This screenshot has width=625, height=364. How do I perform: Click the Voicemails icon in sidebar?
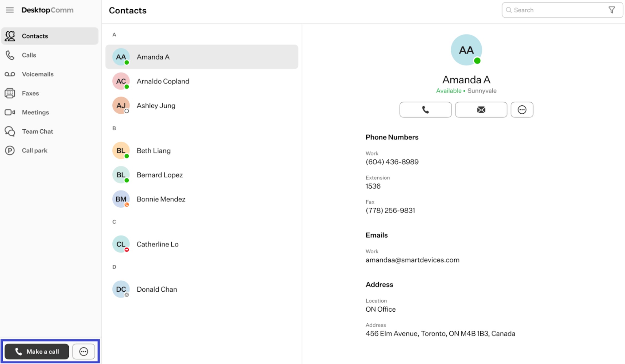(x=10, y=74)
